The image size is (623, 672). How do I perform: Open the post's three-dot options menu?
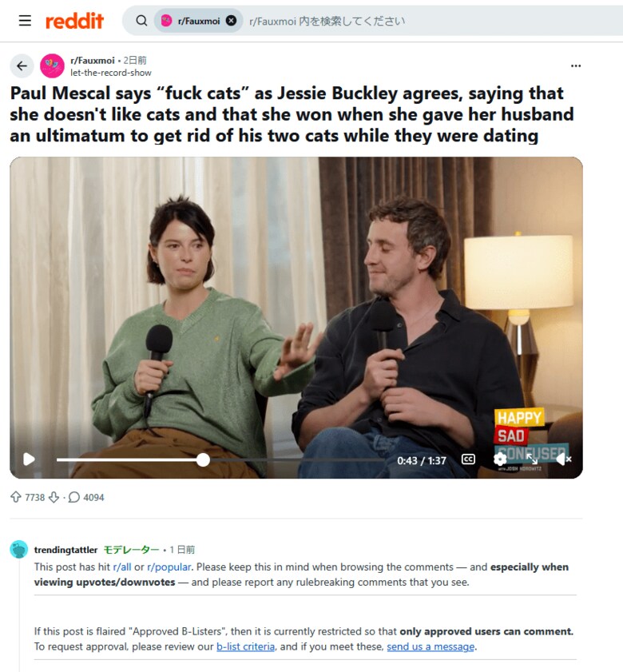(x=576, y=66)
